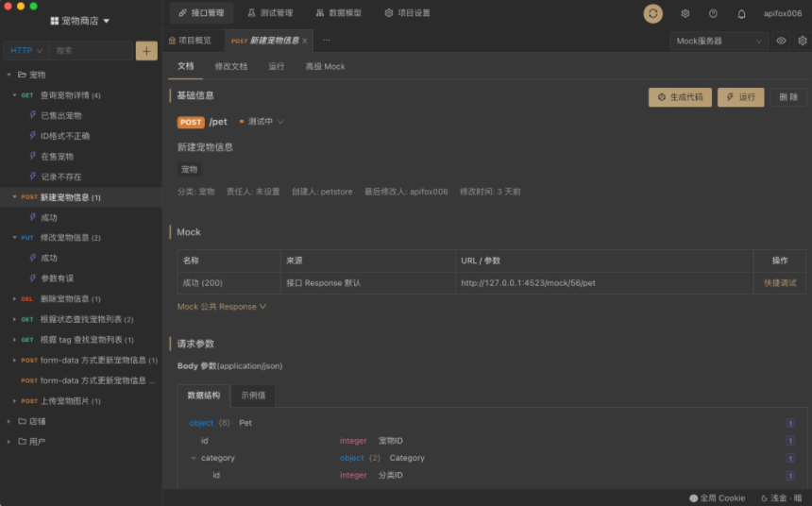Screen dimensions: 812x506
Task: Collapse the 宠物 folder tree
Action: (x=8, y=75)
